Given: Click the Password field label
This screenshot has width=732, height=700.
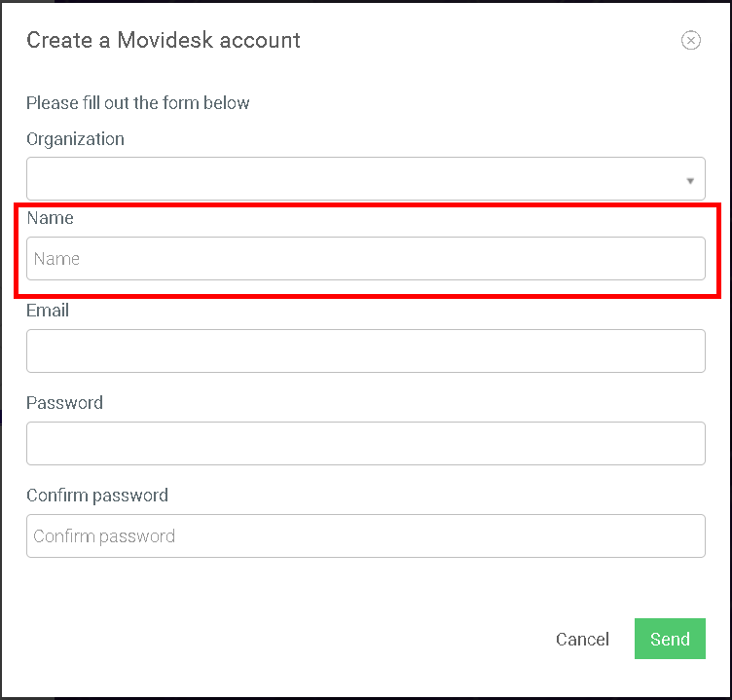Looking at the screenshot, I should click(64, 402).
